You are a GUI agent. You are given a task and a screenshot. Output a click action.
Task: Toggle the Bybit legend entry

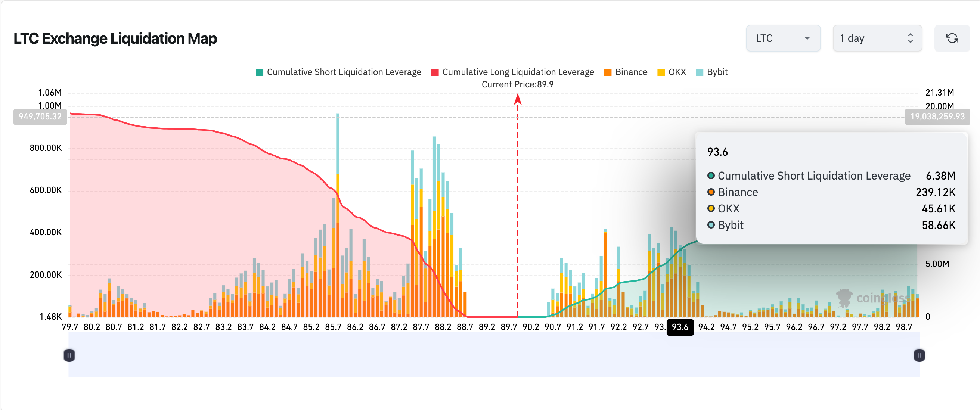click(x=717, y=72)
